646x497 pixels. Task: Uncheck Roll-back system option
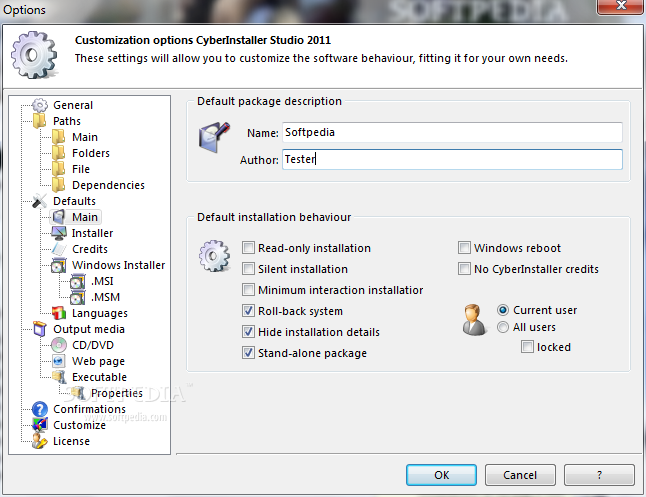[x=248, y=311]
